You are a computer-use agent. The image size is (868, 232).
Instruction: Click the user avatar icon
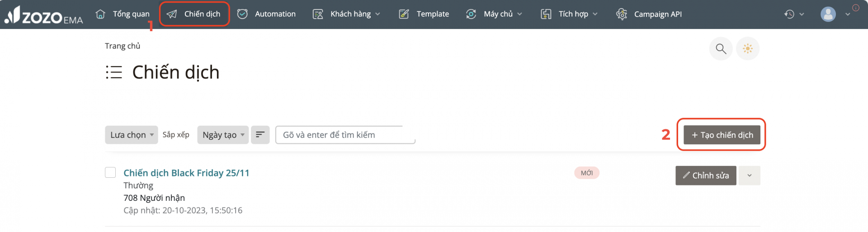[828, 14]
